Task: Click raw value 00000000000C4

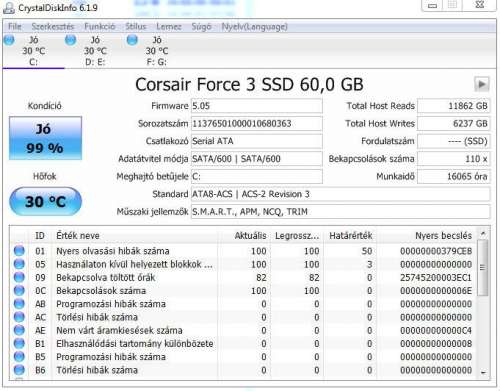Action: click(x=436, y=331)
